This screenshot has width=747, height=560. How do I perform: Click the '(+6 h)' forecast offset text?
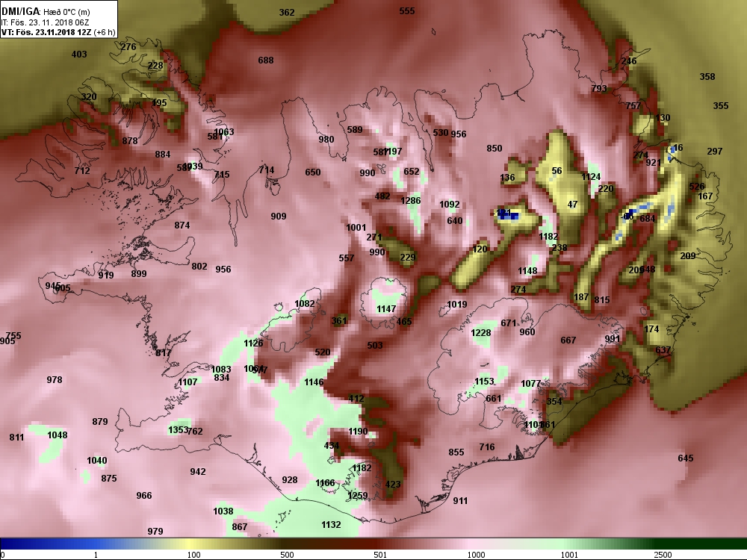[x=105, y=32]
